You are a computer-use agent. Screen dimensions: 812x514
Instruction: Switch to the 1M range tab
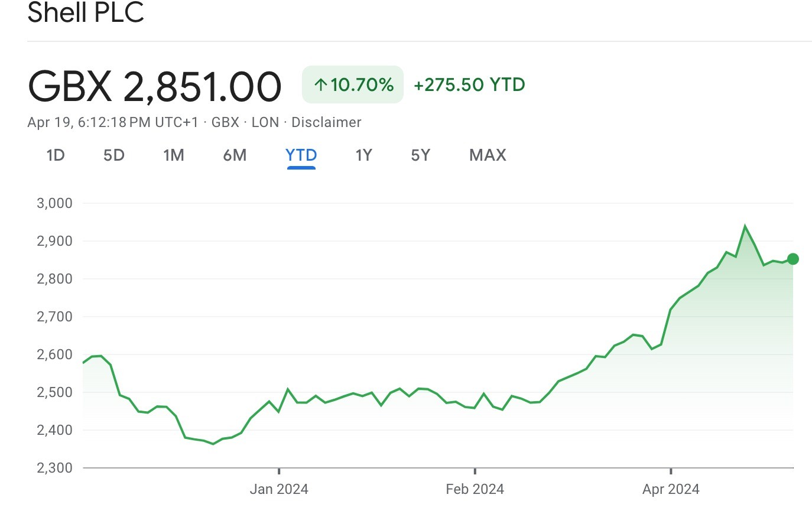tap(174, 155)
